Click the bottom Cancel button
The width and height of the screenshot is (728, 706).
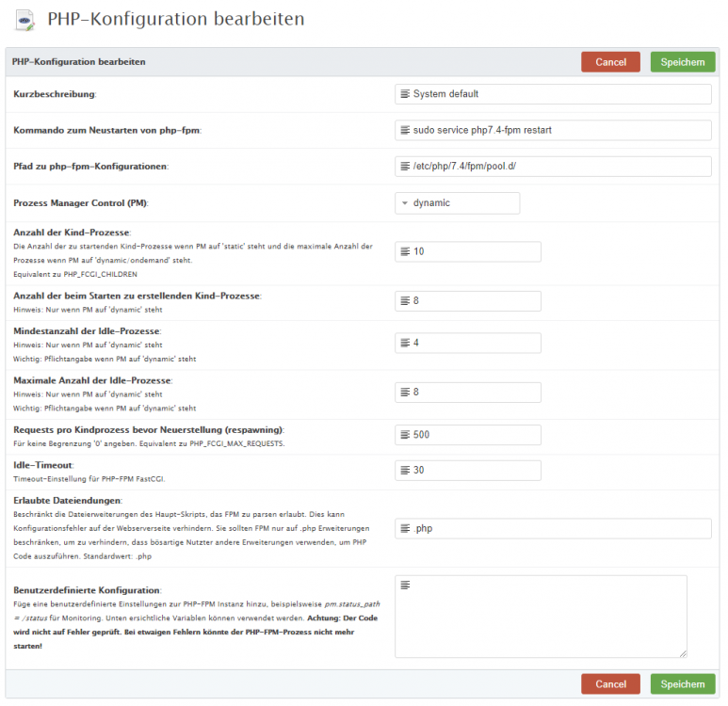click(610, 684)
